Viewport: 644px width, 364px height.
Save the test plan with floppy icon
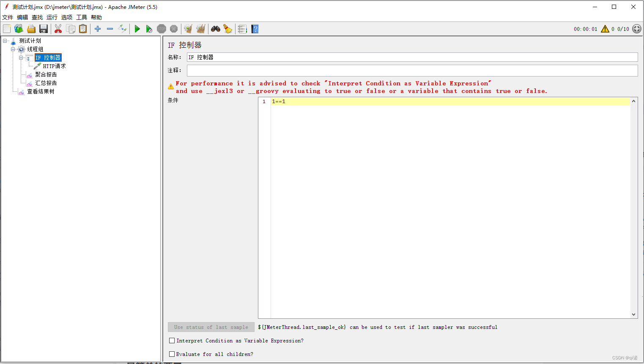click(x=44, y=29)
